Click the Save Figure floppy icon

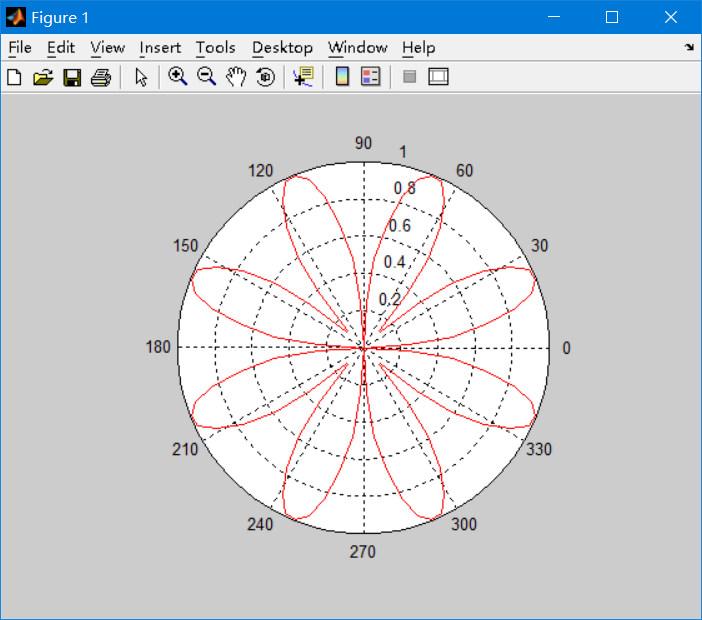(72, 77)
